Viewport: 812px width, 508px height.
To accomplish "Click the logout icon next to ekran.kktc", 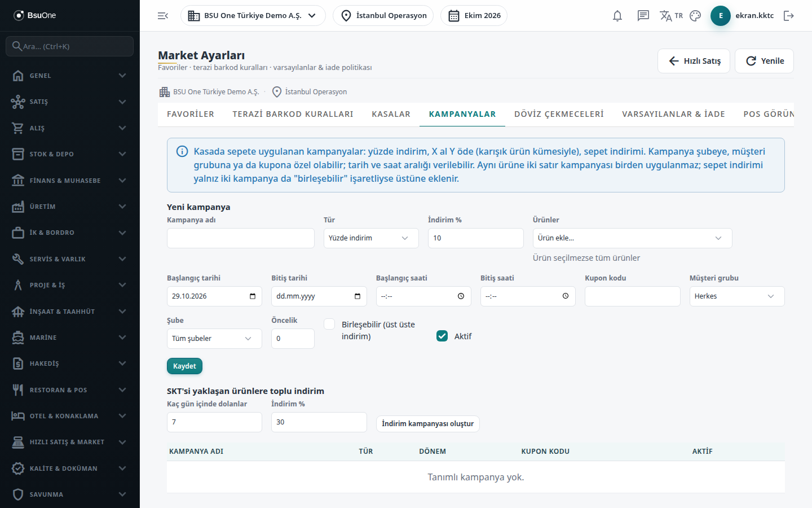I will click(789, 16).
